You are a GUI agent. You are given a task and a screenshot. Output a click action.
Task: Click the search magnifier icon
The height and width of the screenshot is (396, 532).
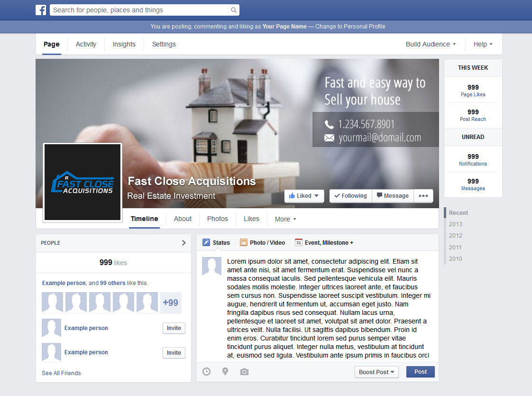(233, 10)
